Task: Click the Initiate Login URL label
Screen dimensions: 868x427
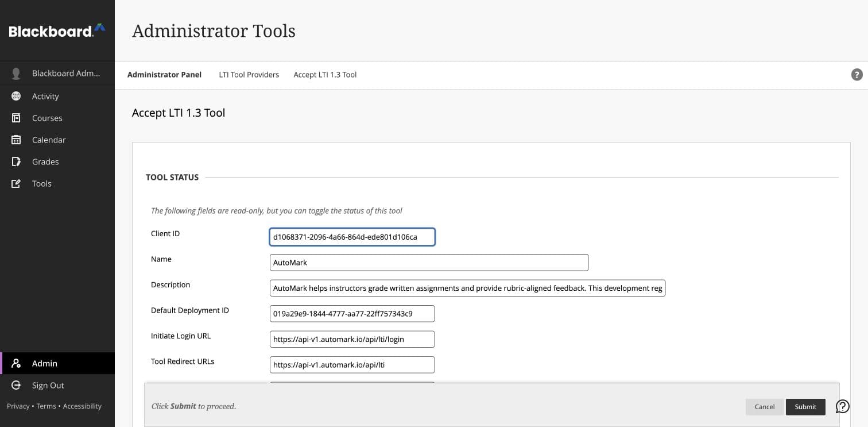Action: [x=181, y=336]
